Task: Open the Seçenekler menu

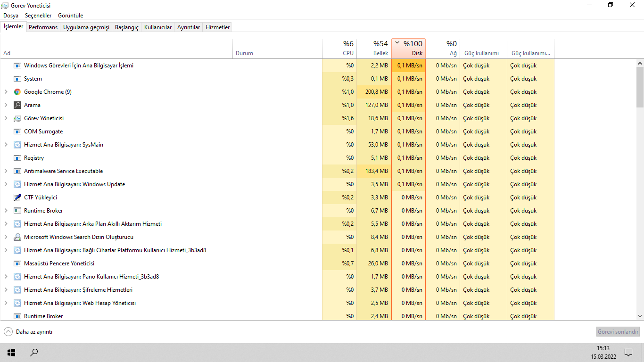Action: pos(38,16)
